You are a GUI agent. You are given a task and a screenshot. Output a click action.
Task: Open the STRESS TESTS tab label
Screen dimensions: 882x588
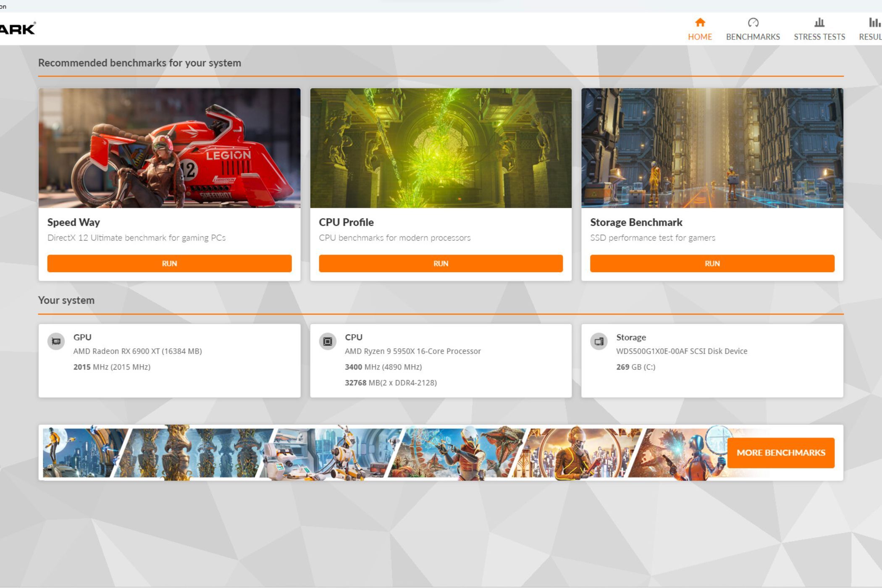click(819, 37)
